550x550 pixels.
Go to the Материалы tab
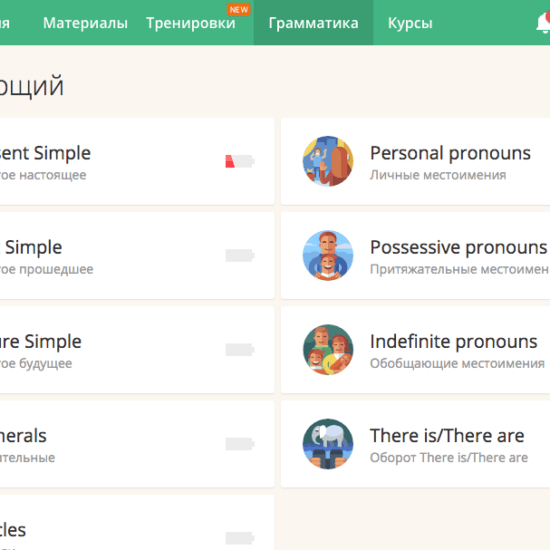[85, 23]
